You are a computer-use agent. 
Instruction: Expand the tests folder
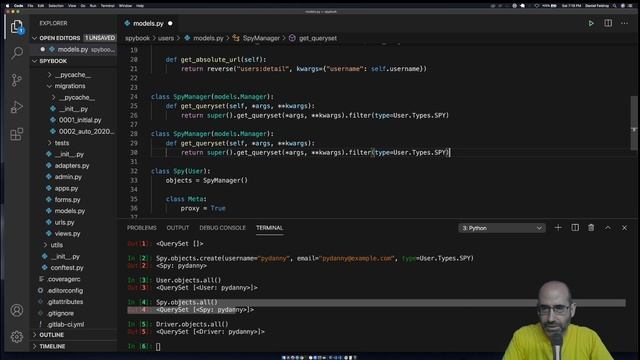coord(62,143)
